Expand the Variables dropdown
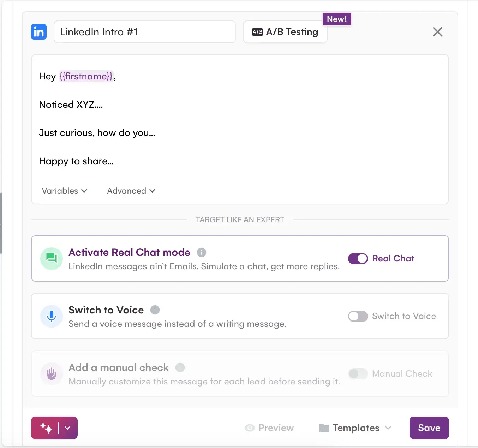Screen dimensions: 478x448 [64, 191]
